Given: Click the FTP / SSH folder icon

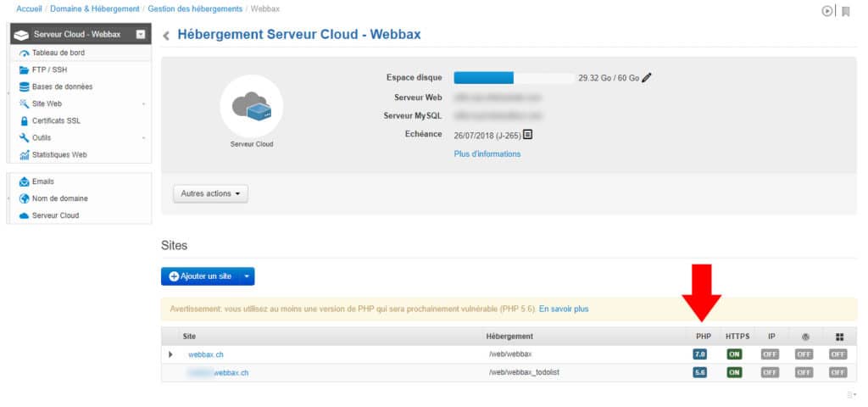Looking at the screenshot, I should tap(24, 70).
